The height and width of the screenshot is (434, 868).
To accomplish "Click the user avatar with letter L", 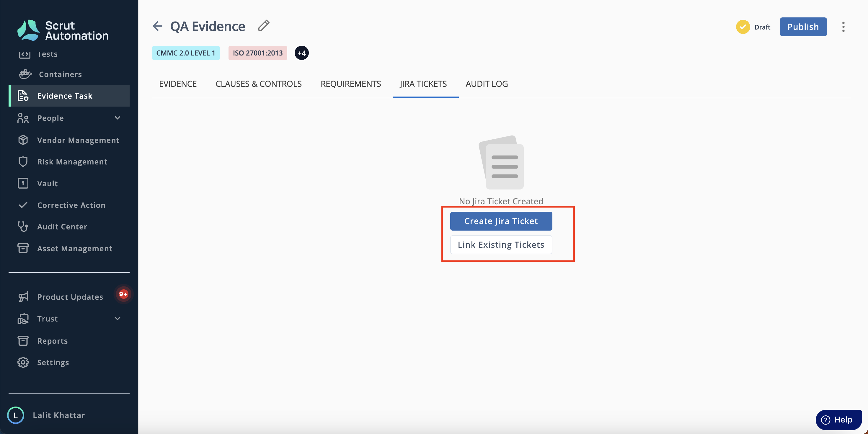I will point(15,415).
